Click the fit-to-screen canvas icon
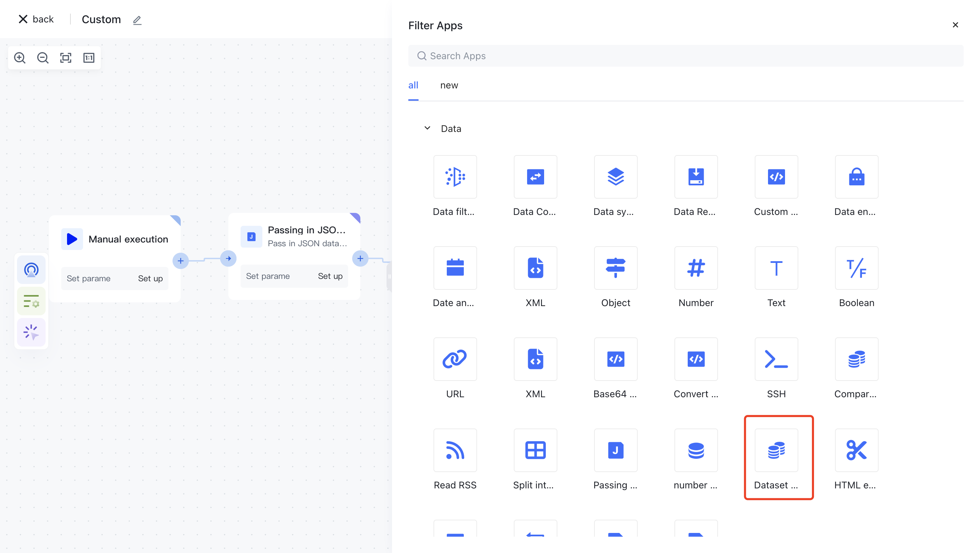This screenshot has width=980, height=553. (x=66, y=58)
